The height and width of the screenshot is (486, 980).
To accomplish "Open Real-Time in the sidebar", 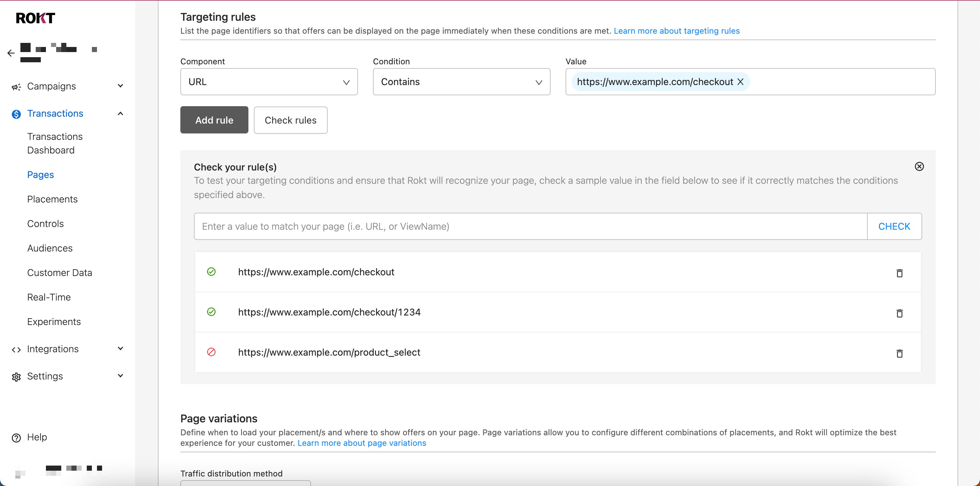I will tap(49, 297).
